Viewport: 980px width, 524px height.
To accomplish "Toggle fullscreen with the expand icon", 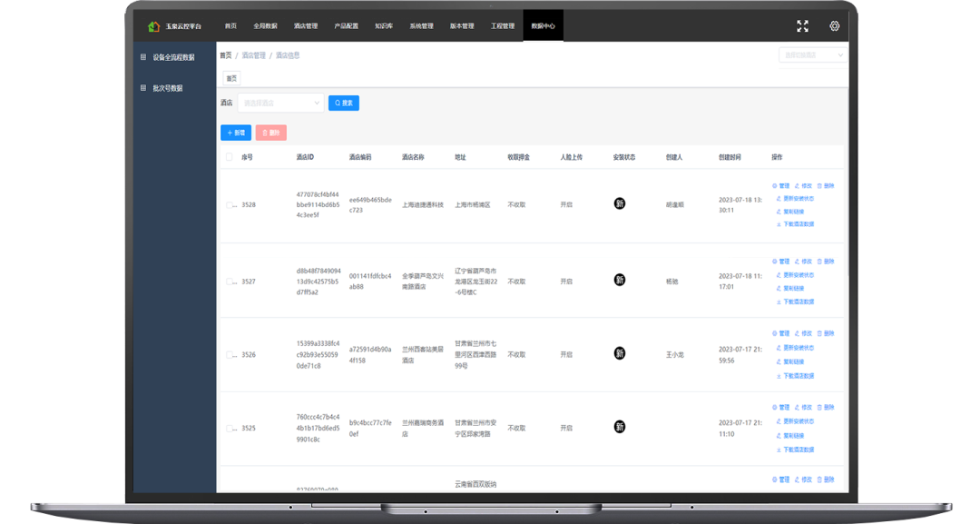I will [802, 25].
